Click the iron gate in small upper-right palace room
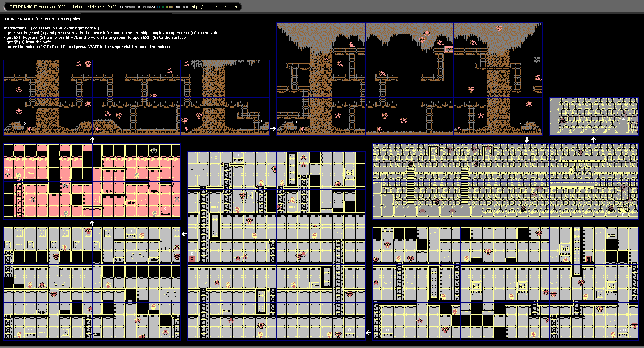The image size is (644, 348). (x=633, y=128)
